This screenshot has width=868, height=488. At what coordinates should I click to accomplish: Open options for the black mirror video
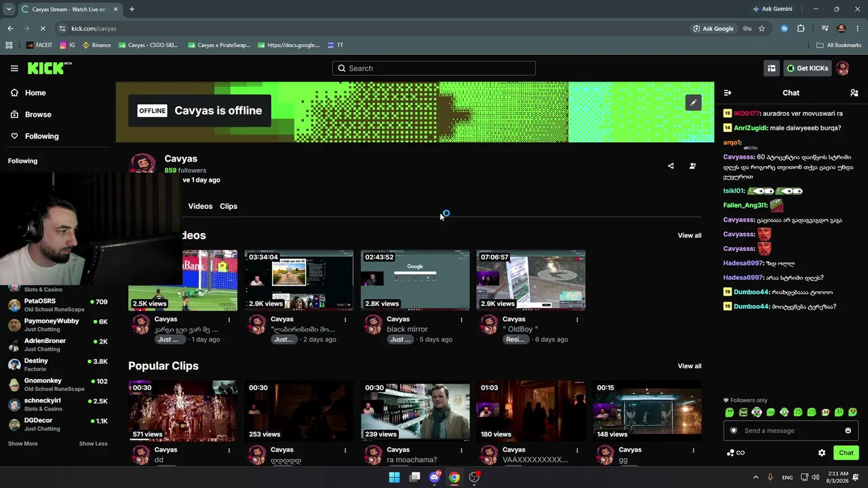(x=462, y=319)
